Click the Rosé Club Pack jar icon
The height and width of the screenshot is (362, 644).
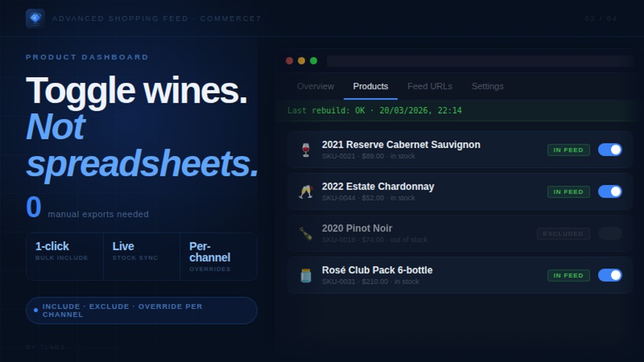click(306, 275)
